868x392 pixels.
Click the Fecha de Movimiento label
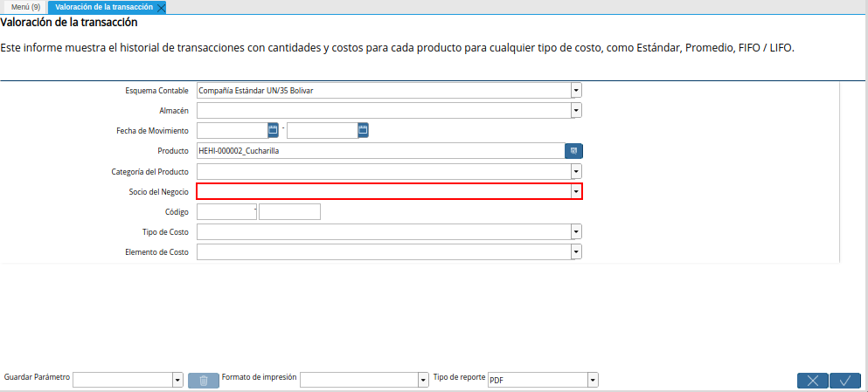coord(153,131)
